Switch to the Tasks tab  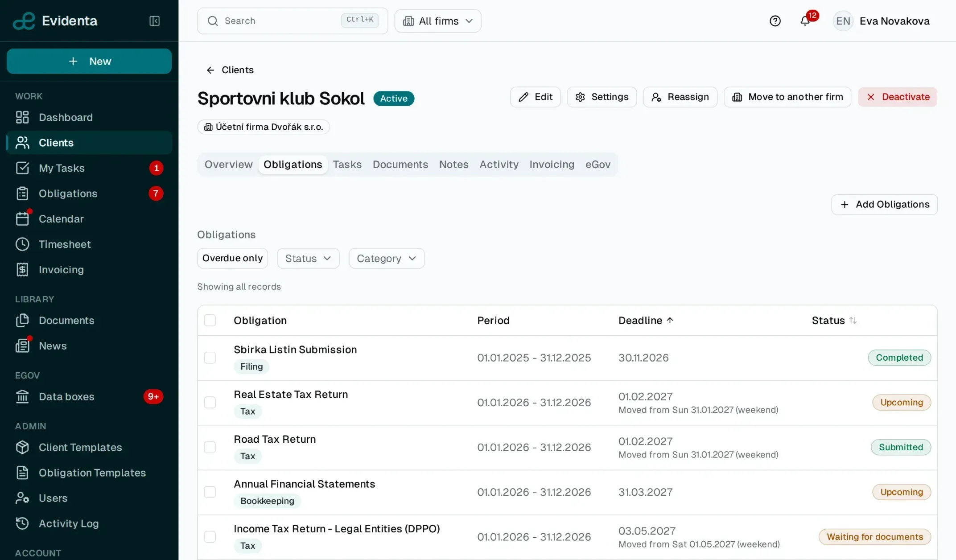(347, 165)
